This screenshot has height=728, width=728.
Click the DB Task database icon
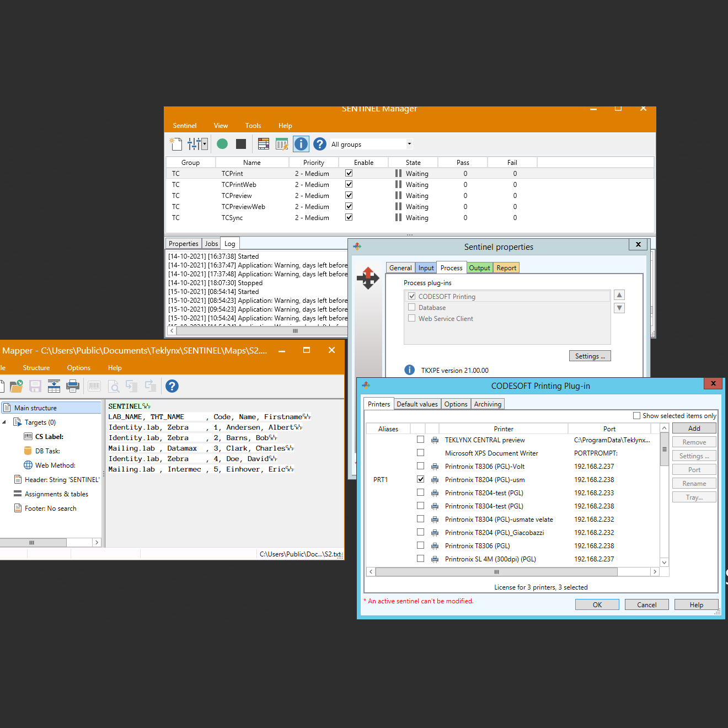pyautogui.click(x=28, y=451)
